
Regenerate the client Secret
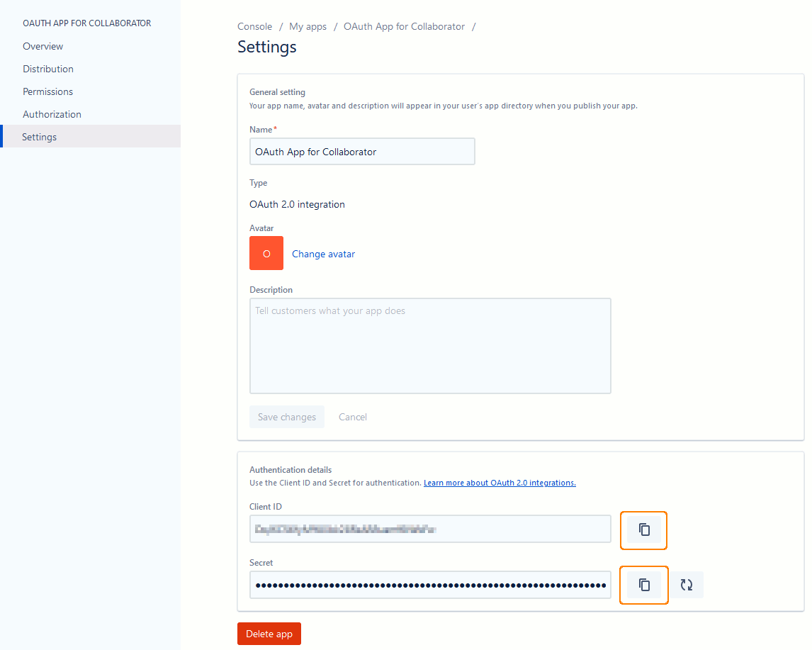tap(687, 585)
